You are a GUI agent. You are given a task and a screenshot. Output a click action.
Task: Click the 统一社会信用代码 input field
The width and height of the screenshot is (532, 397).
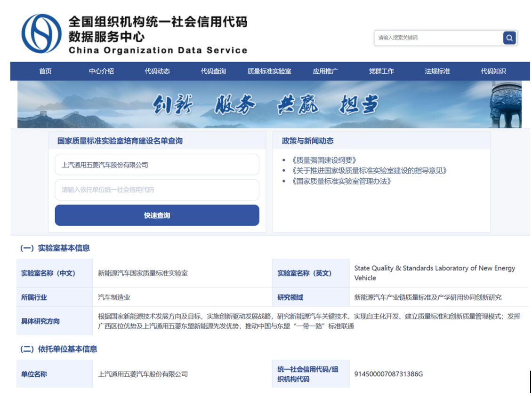157,190
